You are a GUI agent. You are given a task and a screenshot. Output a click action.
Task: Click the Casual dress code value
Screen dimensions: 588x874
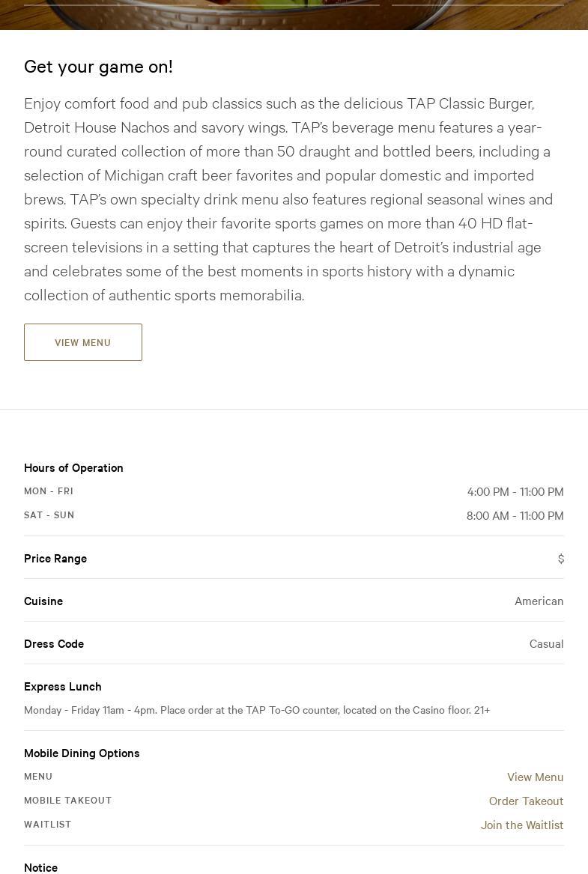(x=546, y=643)
